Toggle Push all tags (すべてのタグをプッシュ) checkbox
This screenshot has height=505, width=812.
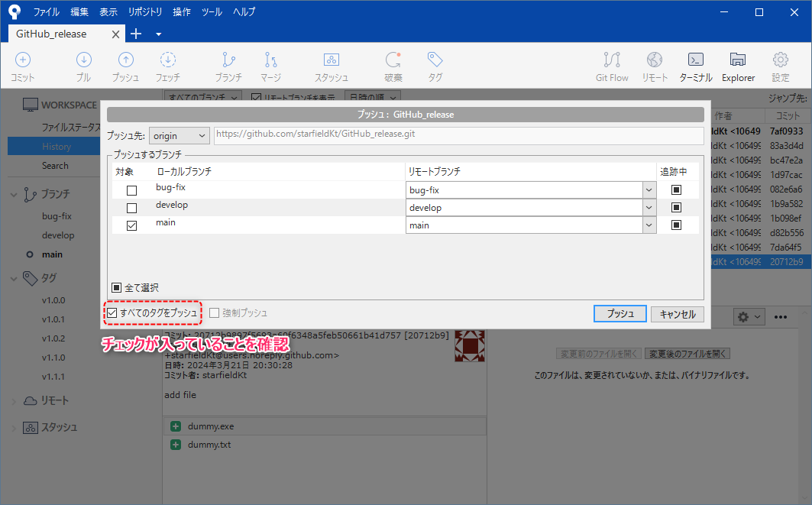tap(112, 312)
